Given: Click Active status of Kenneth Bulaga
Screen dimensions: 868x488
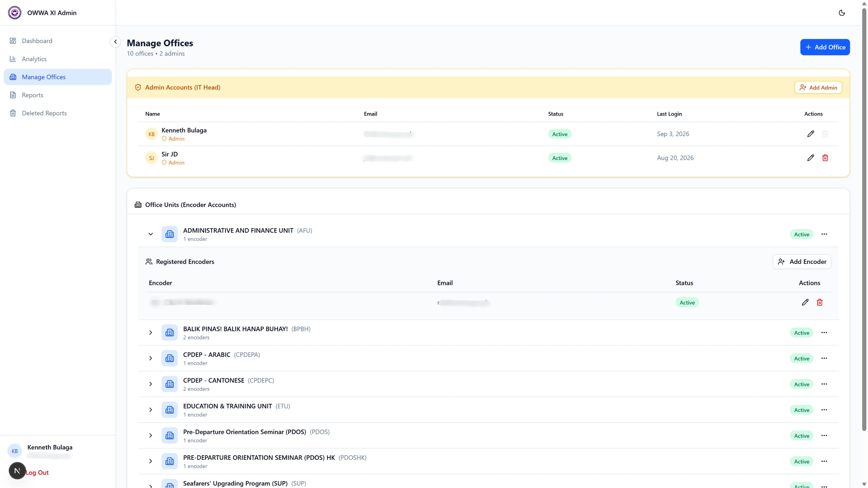Looking at the screenshot, I should 560,134.
